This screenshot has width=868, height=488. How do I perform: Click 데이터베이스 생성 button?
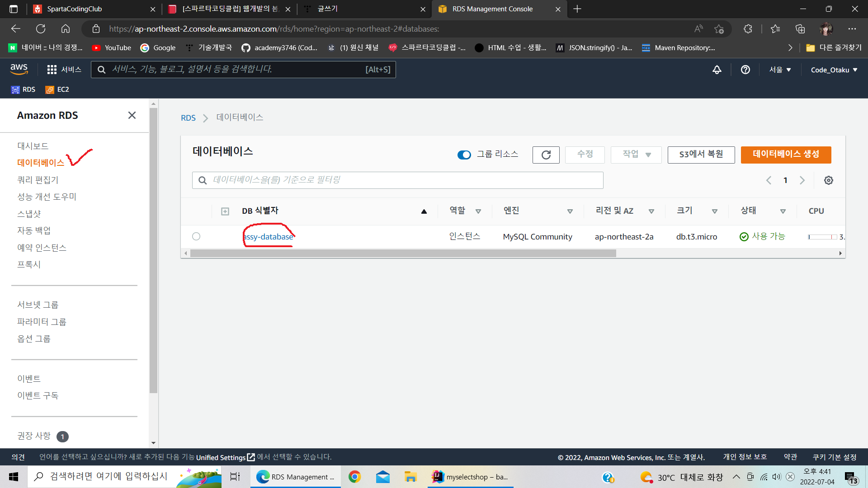(x=786, y=155)
